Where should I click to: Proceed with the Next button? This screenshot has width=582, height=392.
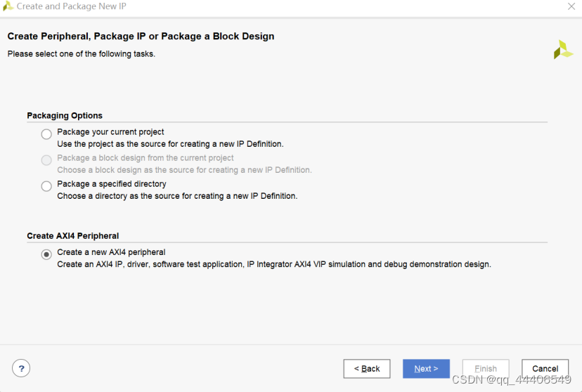pos(426,369)
